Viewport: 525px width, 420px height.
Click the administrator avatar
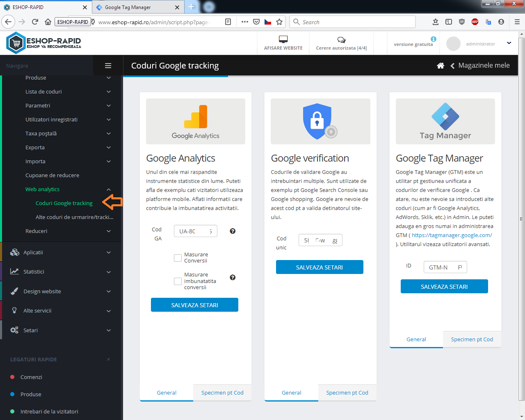(x=453, y=43)
